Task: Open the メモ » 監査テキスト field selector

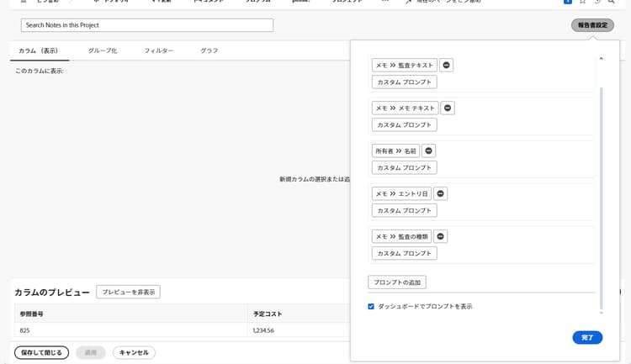Action: [x=405, y=66]
